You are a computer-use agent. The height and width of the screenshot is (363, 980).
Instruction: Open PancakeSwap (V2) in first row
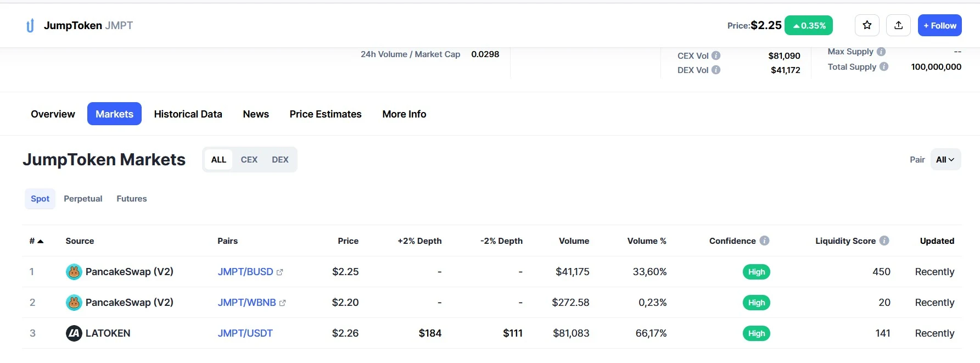coord(130,272)
